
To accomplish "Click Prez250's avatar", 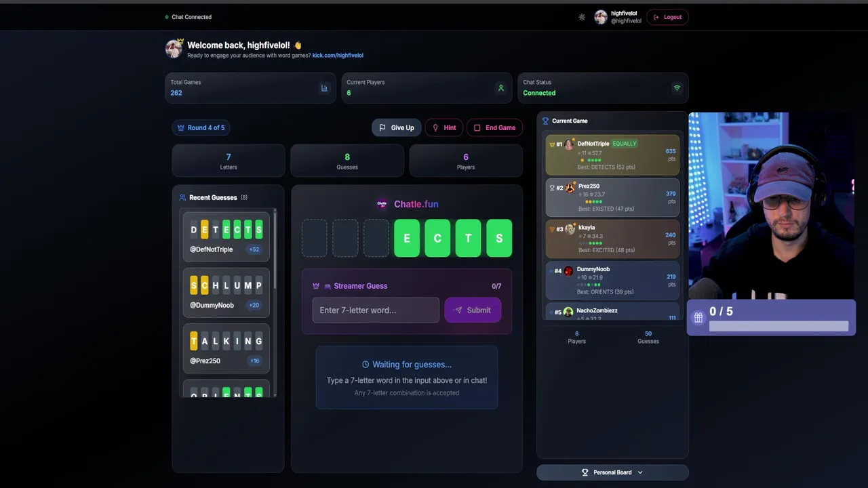I will tap(570, 188).
